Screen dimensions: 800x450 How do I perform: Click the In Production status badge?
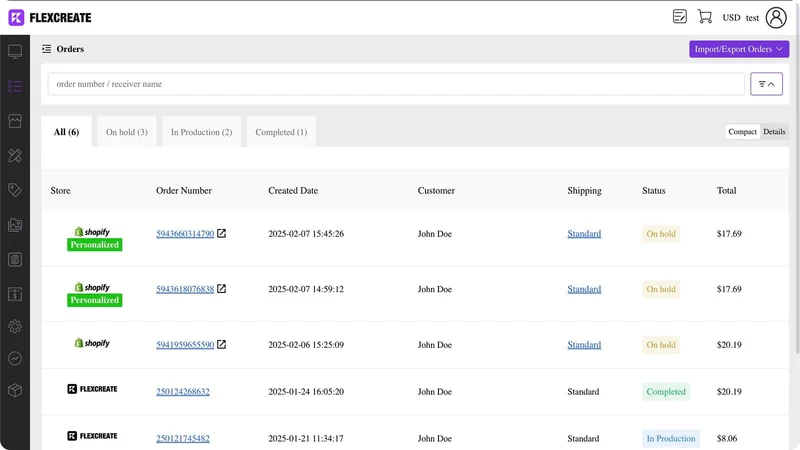click(671, 439)
